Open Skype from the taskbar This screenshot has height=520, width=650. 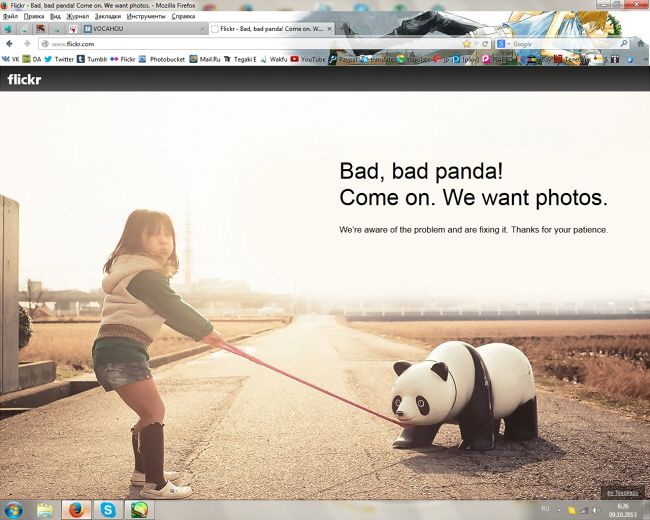tap(108, 510)
